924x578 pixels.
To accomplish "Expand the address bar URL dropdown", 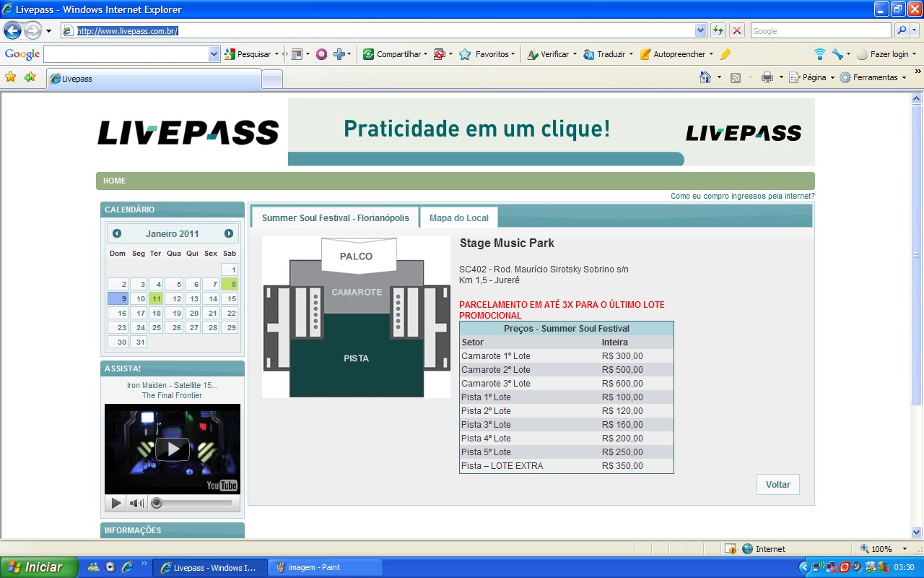I will 700,30.
